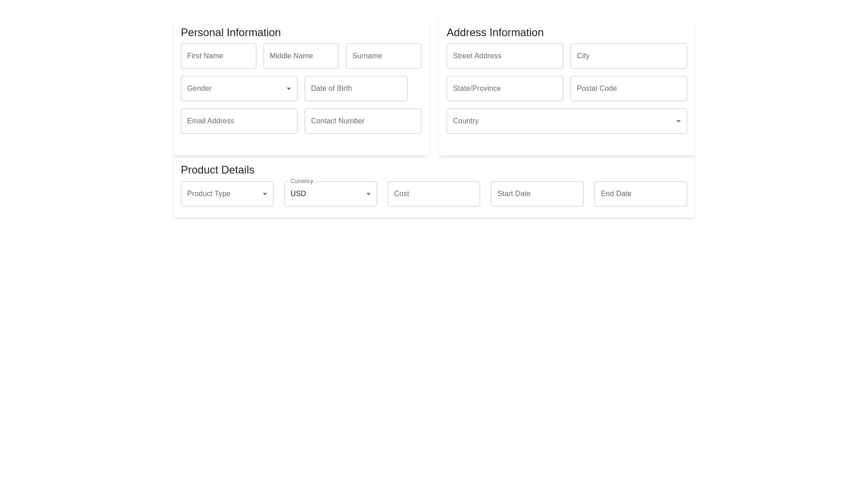The image size is (868, 488).
Task: Focus the Email Address field
Action: pos(239,121)
